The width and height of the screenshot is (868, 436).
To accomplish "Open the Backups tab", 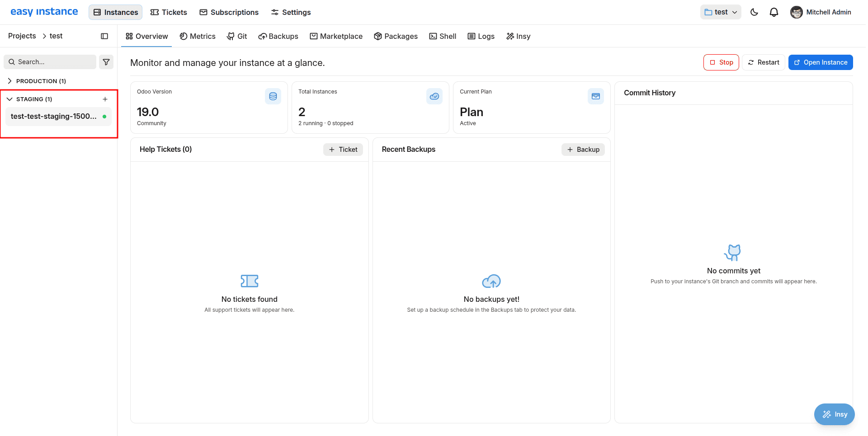I will pyautogui.click(x=278, y=36).
